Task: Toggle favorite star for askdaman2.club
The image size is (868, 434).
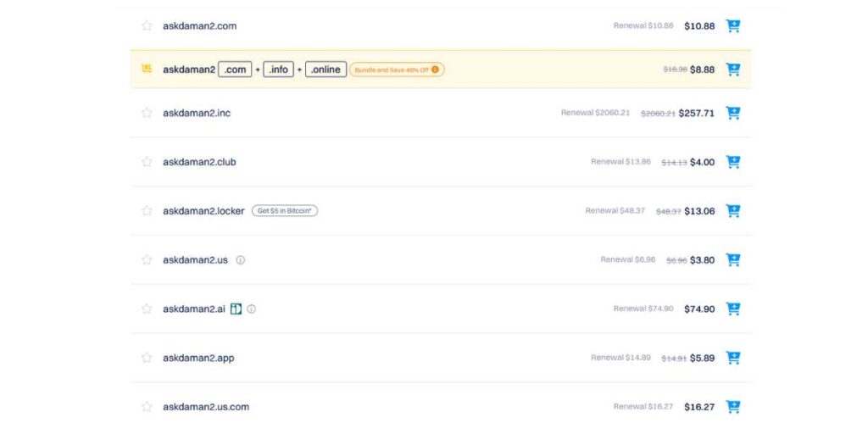Action: 147,162
